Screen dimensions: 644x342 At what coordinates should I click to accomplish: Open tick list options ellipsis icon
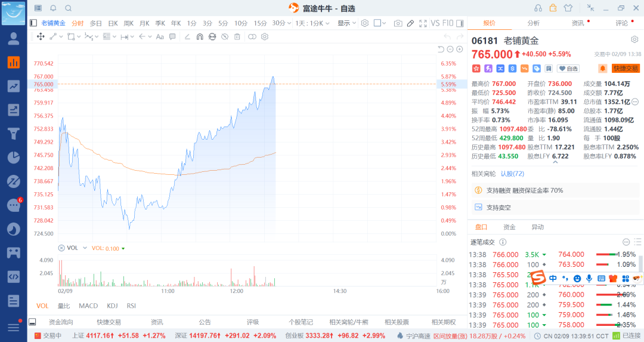[626, 242]
